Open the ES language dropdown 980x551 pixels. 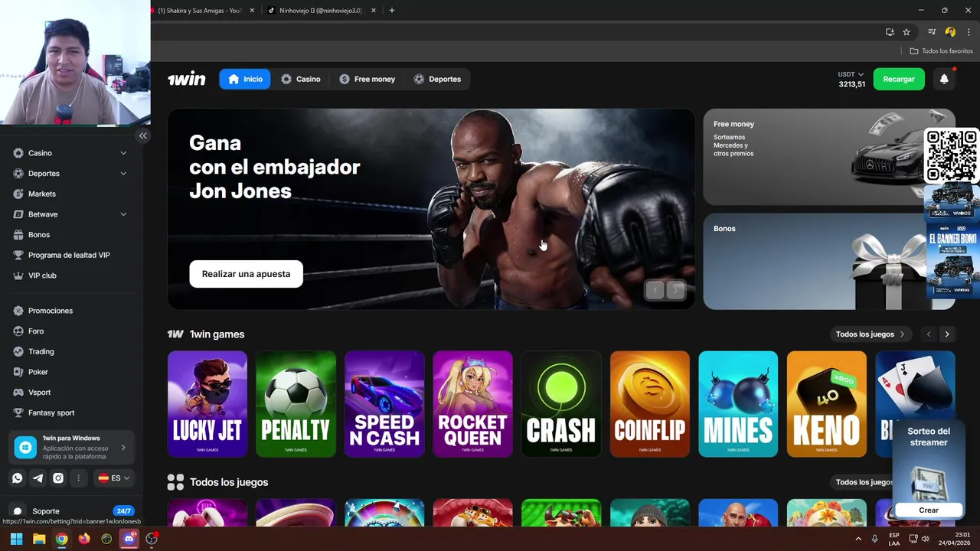114,478
